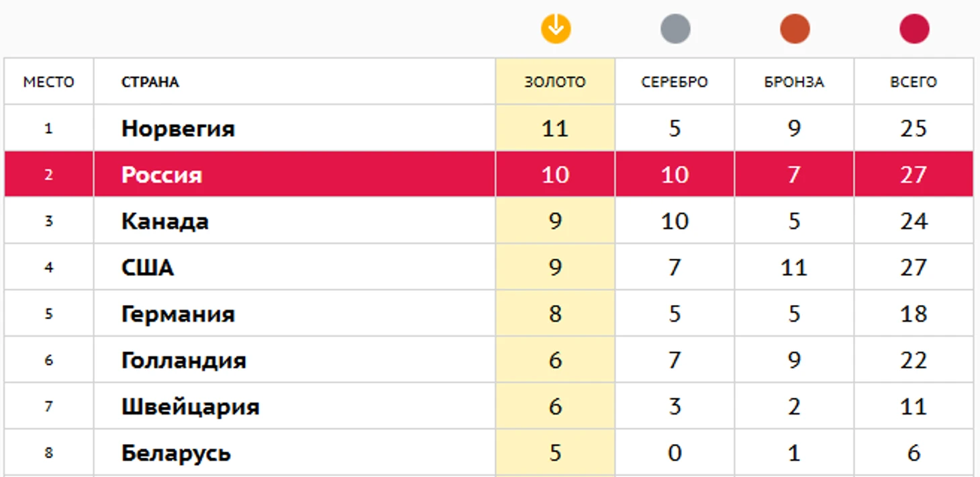Image resolution: width=980 pixels, height=477 pixels.
Task: Click the gold medal sort arrow icon
Action: pyautogui.click(x=556, y=30)
